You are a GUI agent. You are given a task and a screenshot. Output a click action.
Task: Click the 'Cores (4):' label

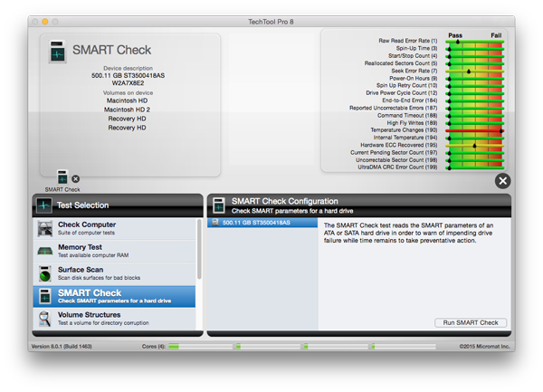point(154,347)
